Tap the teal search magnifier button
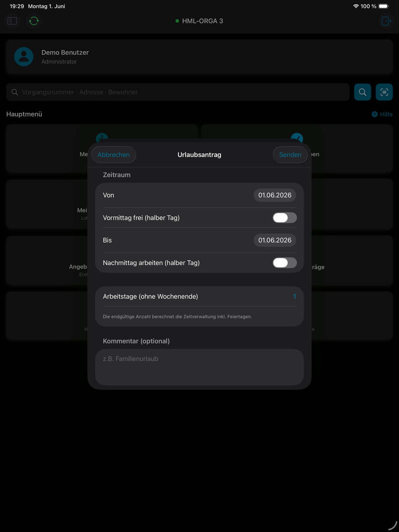Viewport: 399px width, 532px height. click(363, 92)
